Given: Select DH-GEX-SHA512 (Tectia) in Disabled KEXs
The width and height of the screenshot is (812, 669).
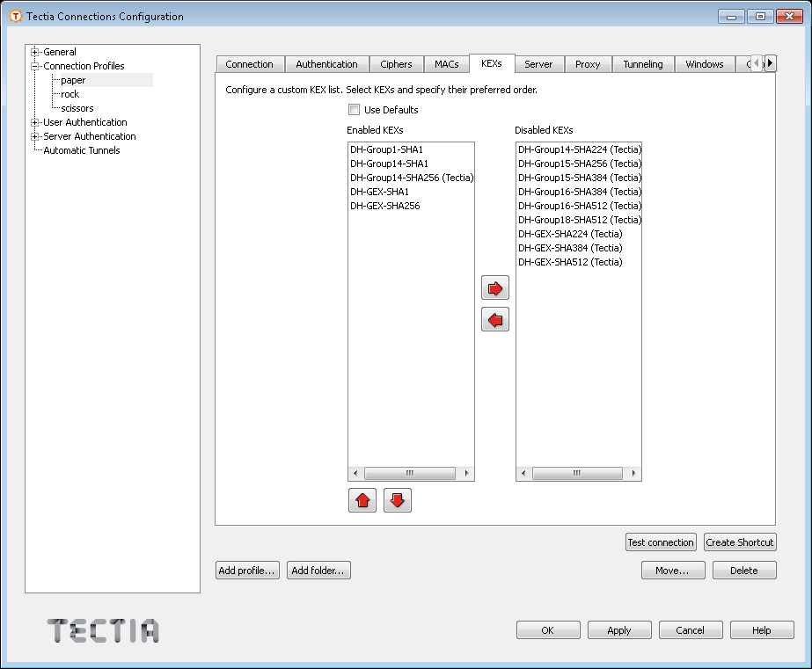Looking at the screenshot, I should pyautogui.click(x=570, y=262).
